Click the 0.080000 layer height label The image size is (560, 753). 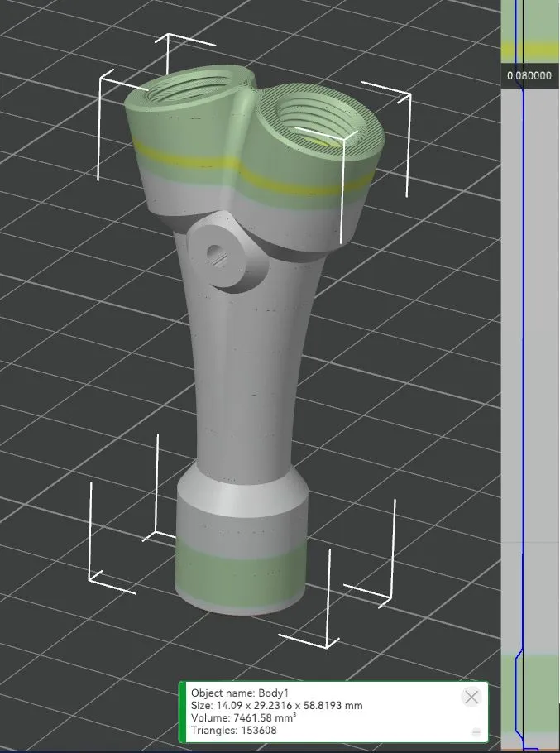(x=529, y=75)
